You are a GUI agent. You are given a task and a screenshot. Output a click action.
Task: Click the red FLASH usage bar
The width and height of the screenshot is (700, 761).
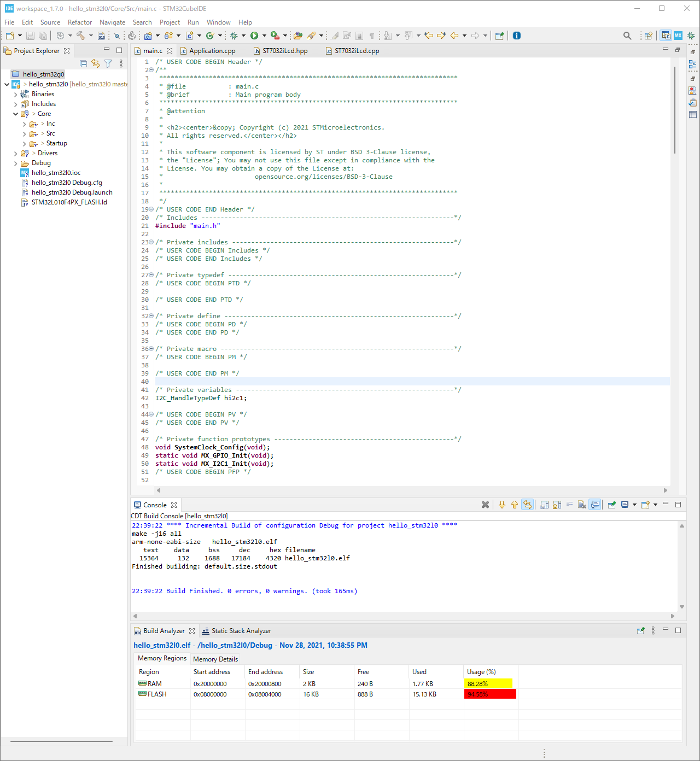coord(490,694)
